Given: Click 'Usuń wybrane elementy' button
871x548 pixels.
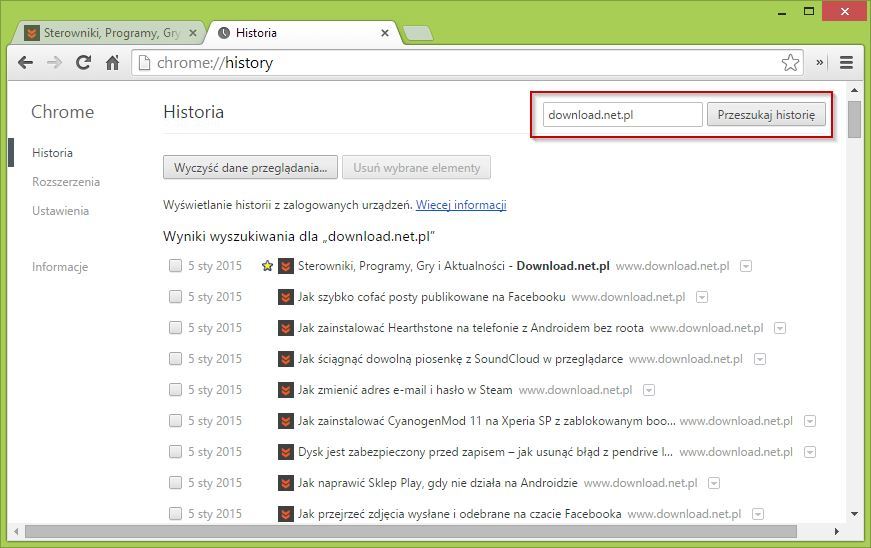Looking at the screenshot, I should pos(416,168).
